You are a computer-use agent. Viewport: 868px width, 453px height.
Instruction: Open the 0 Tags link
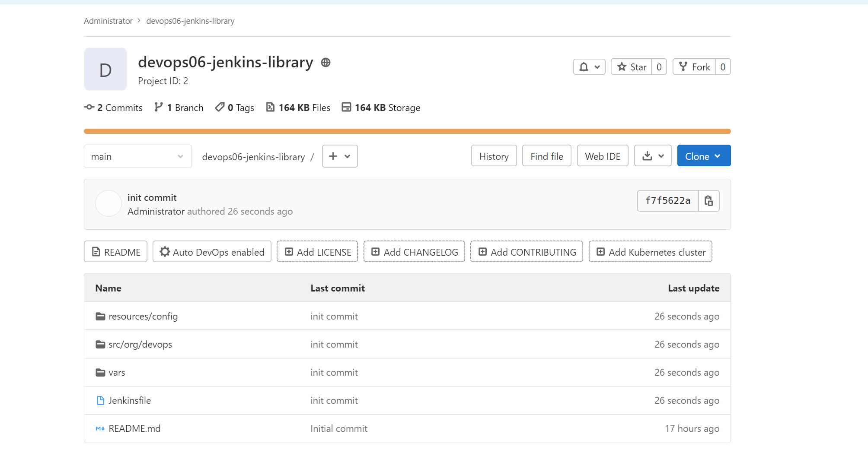(x=235, y=108)
